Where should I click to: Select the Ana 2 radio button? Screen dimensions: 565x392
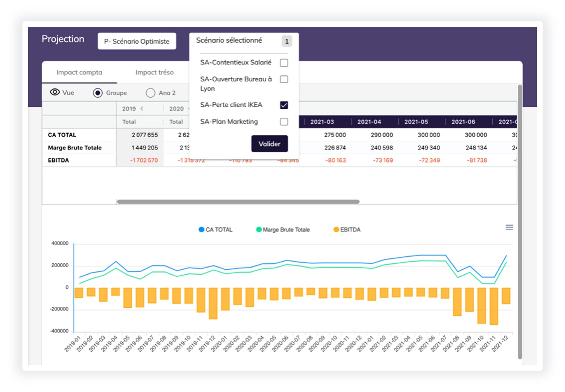[150, 93]
